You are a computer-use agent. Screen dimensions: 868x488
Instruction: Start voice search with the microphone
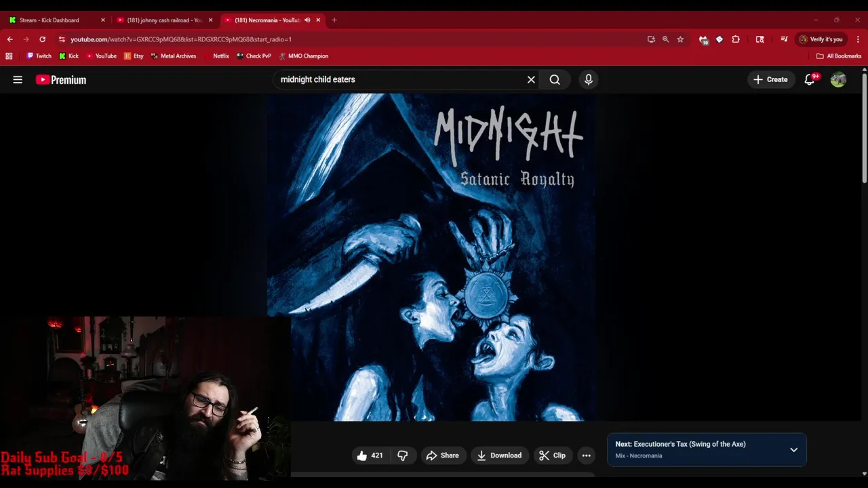tap(589, 79)
